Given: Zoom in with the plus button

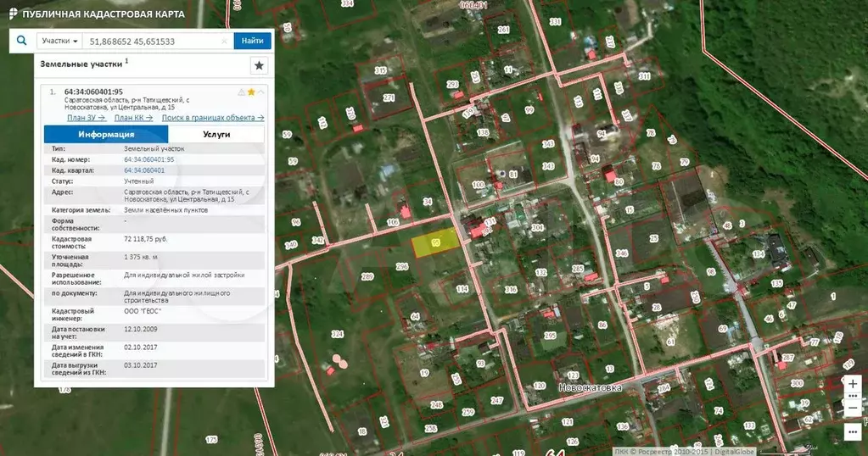Looking at the screenshot, I should point(852,384).
